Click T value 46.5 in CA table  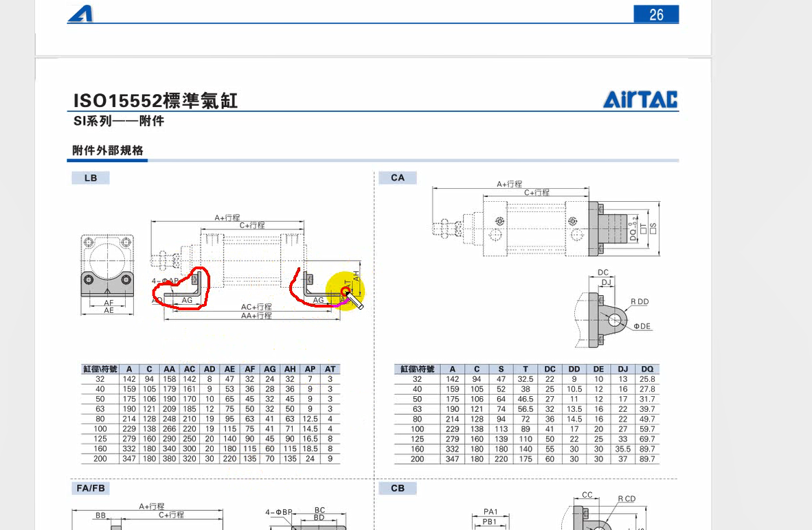525,399
